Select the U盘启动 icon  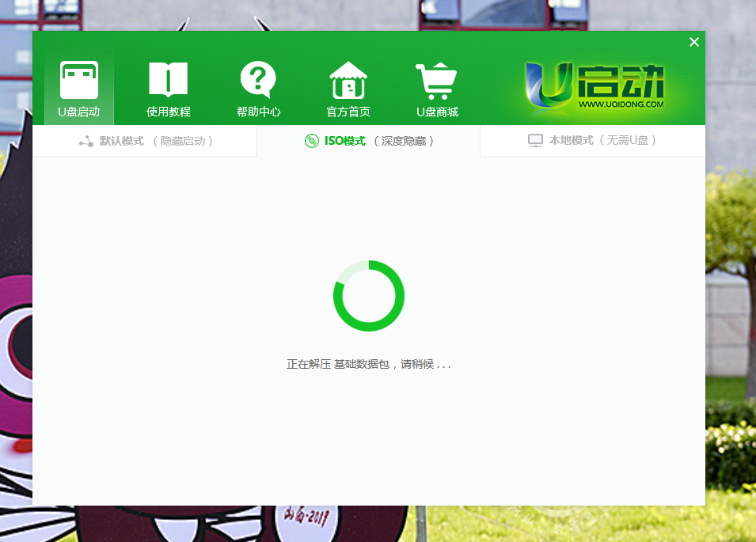[78, 78]
